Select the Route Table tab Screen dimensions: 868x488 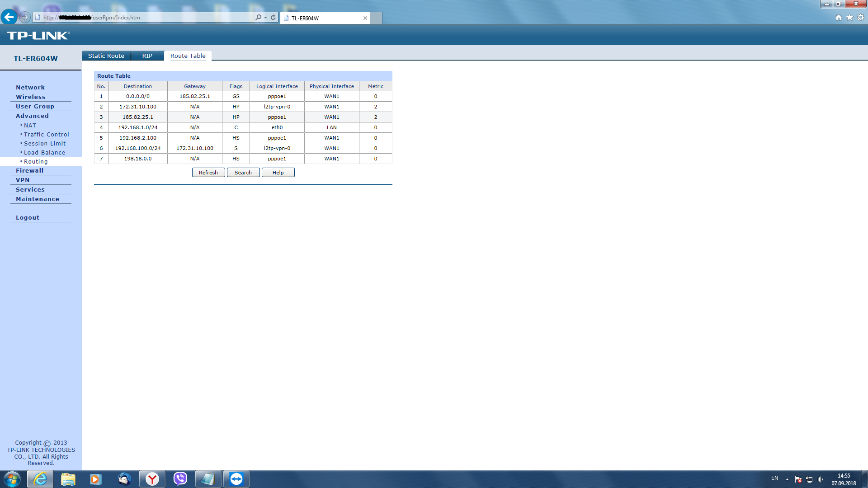[x=188, y=56]
